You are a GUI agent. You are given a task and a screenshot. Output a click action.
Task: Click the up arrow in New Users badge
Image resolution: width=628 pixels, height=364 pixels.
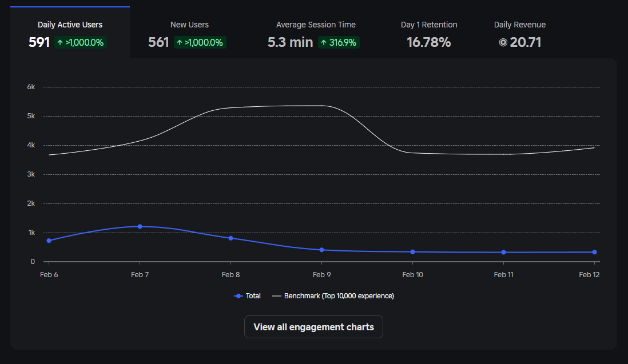(x=180, y=42)
